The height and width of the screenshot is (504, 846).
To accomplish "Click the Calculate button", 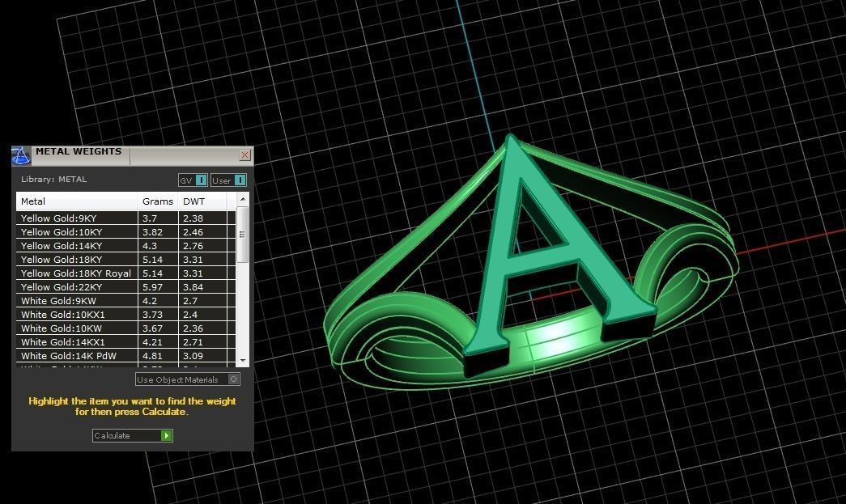I will point(133,435).
